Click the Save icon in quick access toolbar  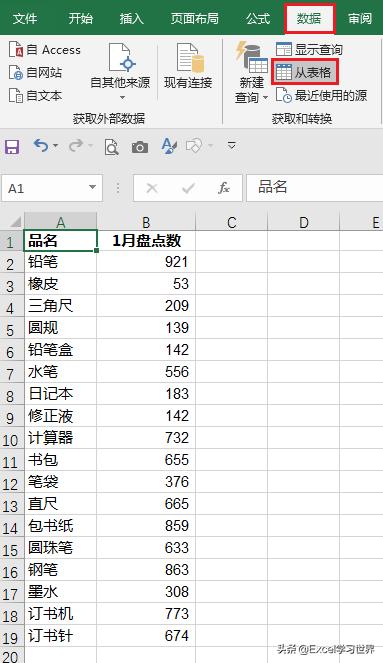point(12,147)
